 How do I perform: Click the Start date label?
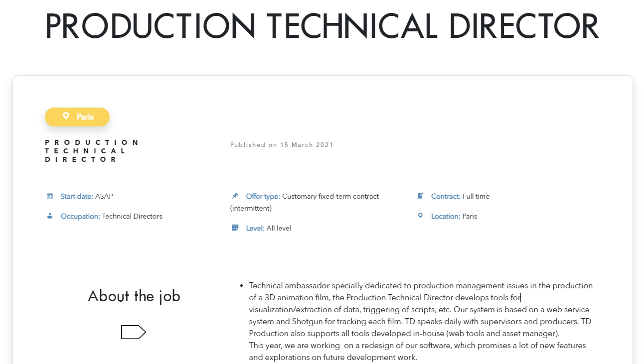(x=77, y=196)
